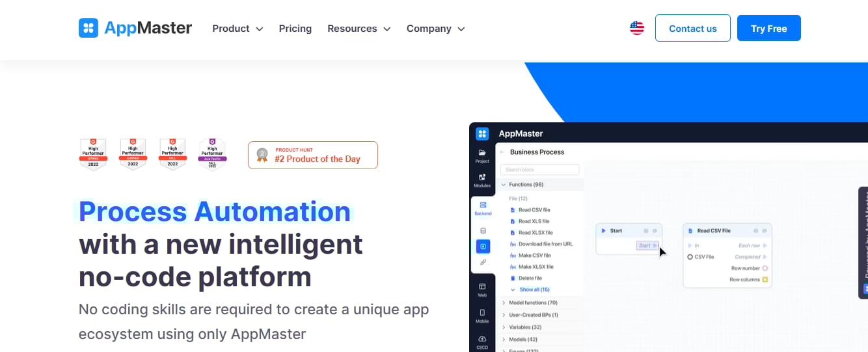Select the US flag language icon
The image size is (868, 352).
[x=637, y=28]
